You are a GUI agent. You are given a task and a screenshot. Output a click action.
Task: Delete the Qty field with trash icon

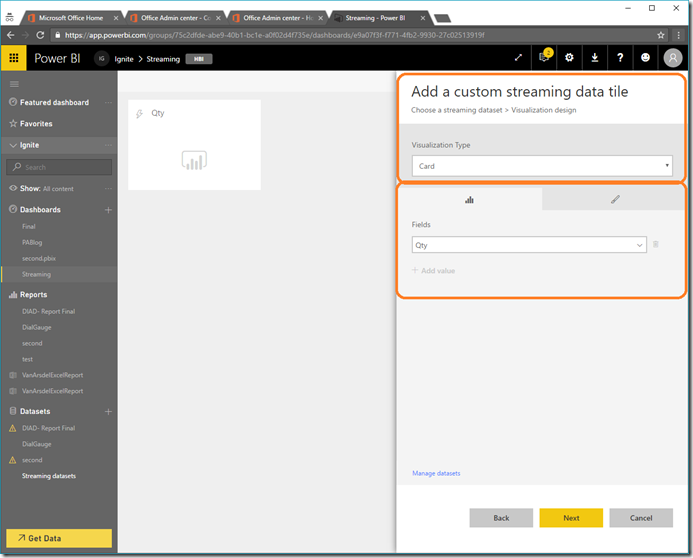pyautogui.click(x=656, y=244)
